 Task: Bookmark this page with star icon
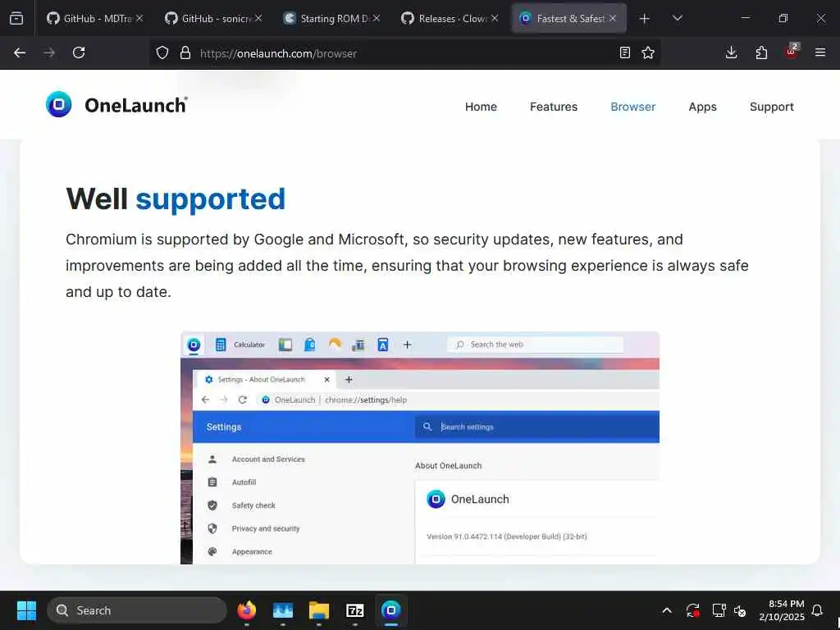[x=648, y=52]
